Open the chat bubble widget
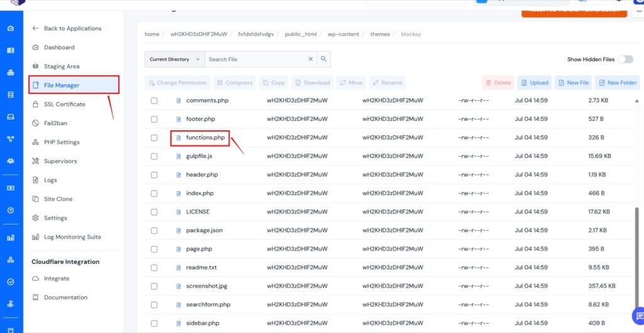 point(639,316)
